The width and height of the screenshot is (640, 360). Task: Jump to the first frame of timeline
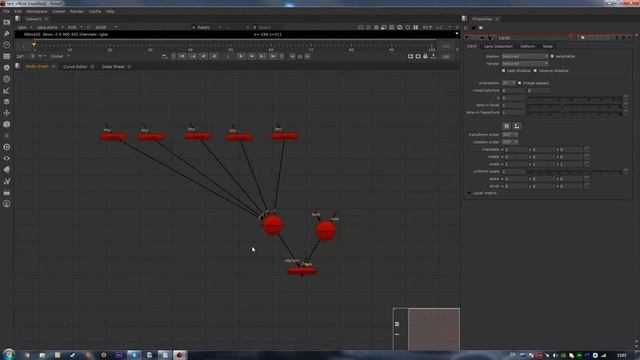click(182, 56)
